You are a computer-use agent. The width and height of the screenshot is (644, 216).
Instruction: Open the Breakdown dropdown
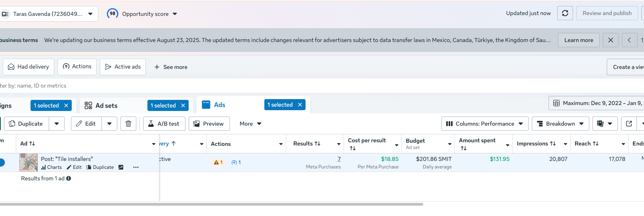point(560,124)
